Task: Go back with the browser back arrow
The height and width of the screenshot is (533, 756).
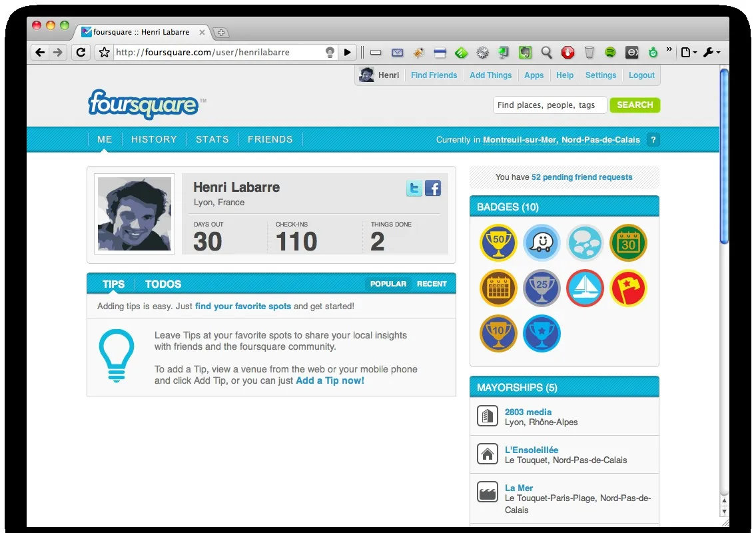Action: 40,52
